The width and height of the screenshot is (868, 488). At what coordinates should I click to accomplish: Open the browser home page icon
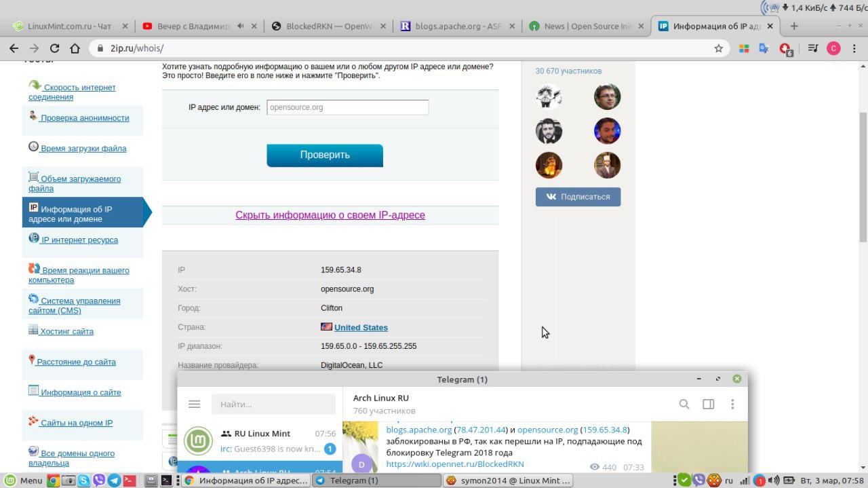75,48
